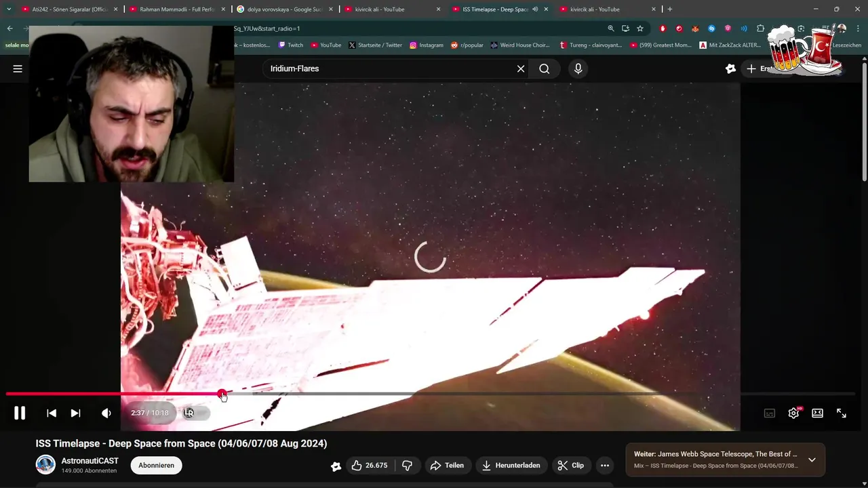Open the Tureng clairvoyant bookmark
Screen dimensions: 868x488
pyautogui.click(x=591, y=45)
